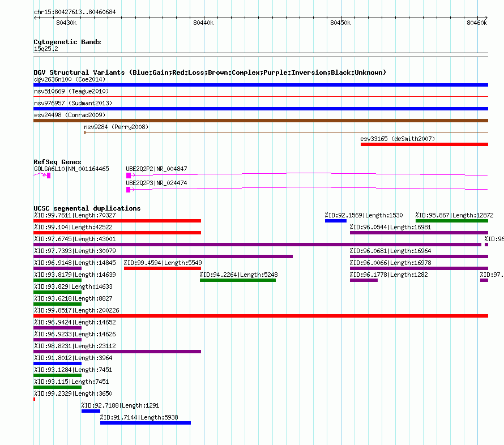
Task: Click the %ID:93.6218 Length:8827 green bar
Action: pyautogui.click(x=58, y=304)
